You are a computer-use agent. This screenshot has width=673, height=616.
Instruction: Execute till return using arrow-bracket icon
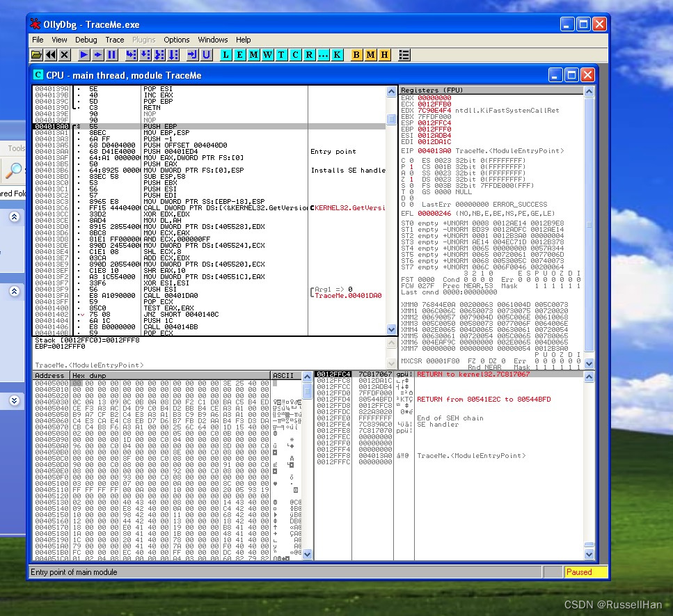[193, 55]
